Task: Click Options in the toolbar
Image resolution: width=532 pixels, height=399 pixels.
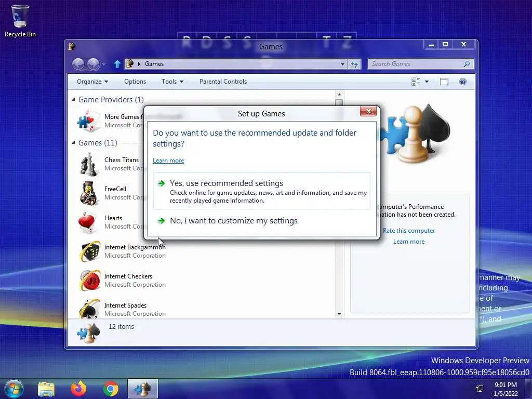Action: point(135,82)
